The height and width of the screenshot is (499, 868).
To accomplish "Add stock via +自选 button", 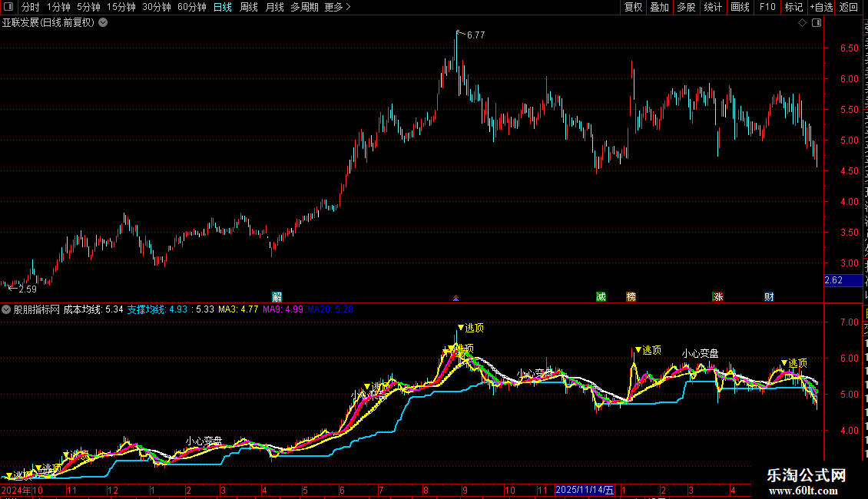I will point(821,7).
